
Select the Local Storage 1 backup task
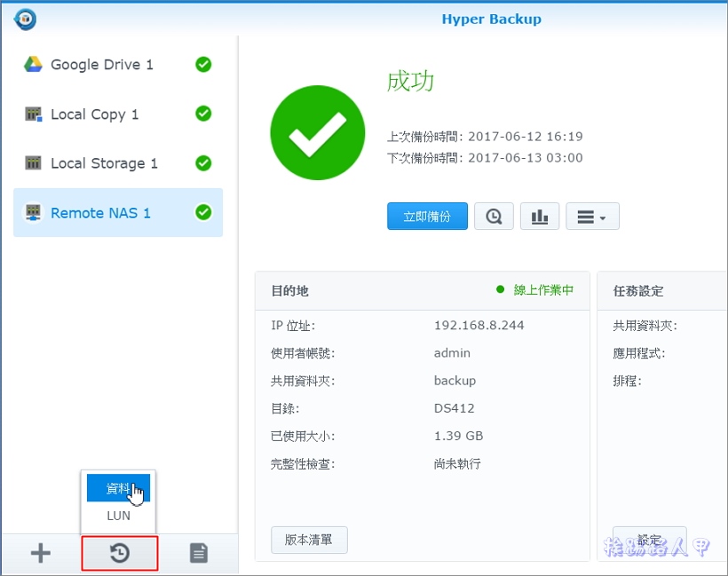click(118, 163)
